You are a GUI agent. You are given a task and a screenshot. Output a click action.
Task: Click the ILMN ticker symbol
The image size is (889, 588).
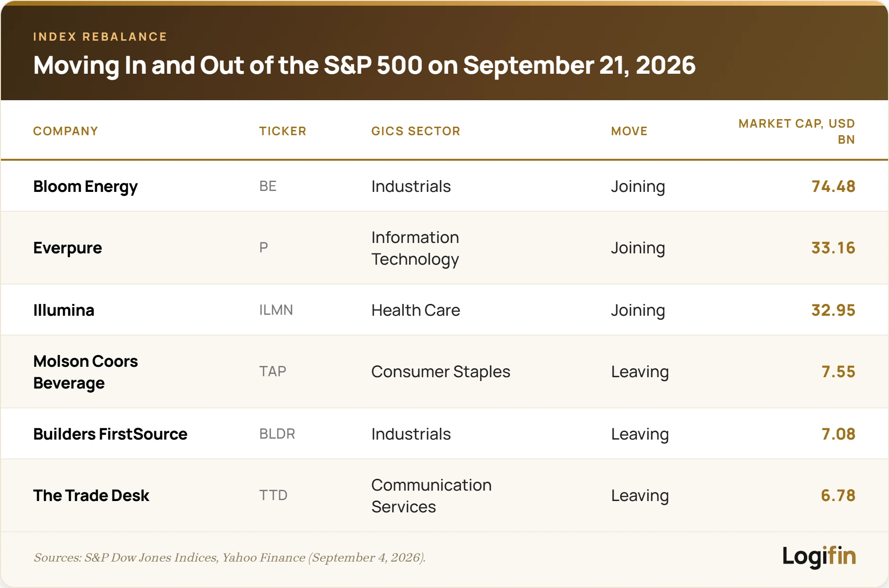[276, 310]
